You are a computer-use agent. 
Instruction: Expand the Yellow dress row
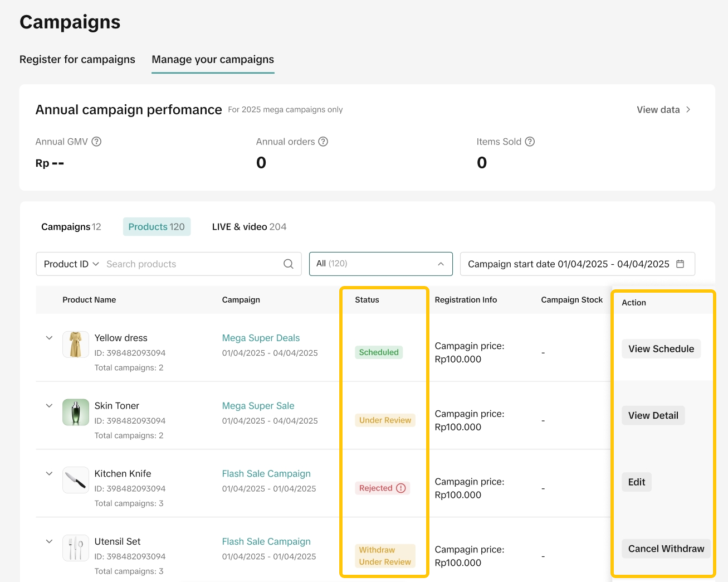[49, 338]
